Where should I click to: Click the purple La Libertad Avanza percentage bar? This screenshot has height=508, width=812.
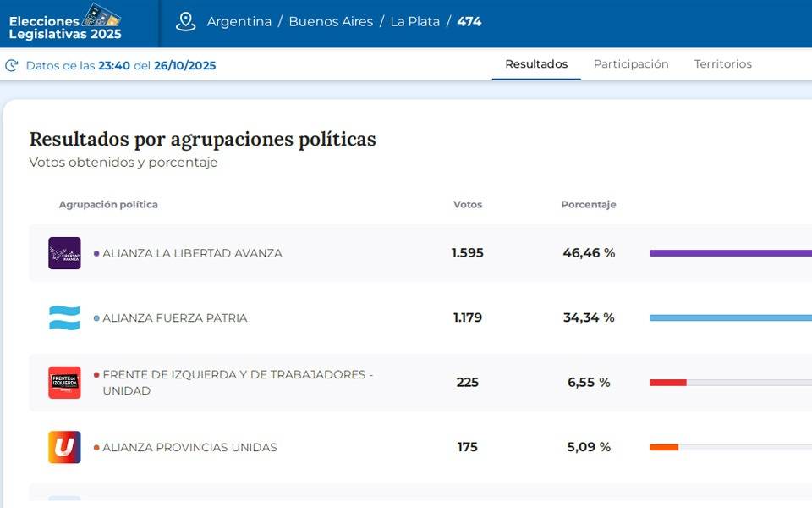[x=730, y=253]
